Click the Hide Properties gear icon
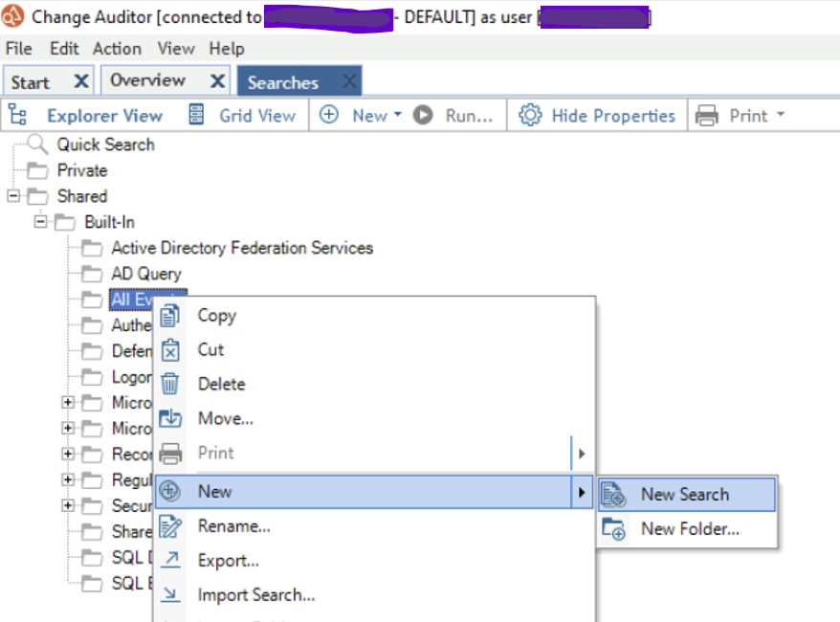 (x=530, y=114)
